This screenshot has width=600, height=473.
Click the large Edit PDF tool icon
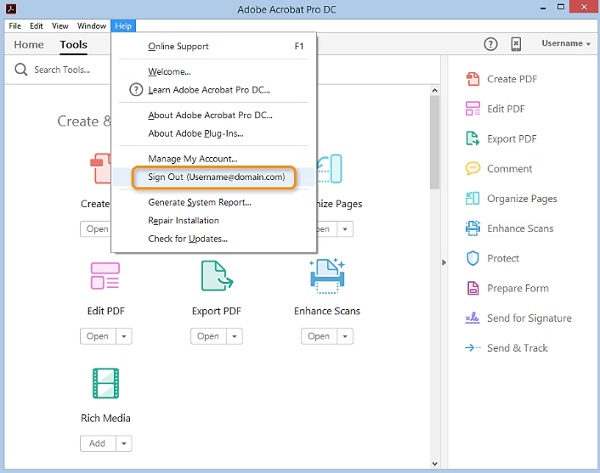105,276
